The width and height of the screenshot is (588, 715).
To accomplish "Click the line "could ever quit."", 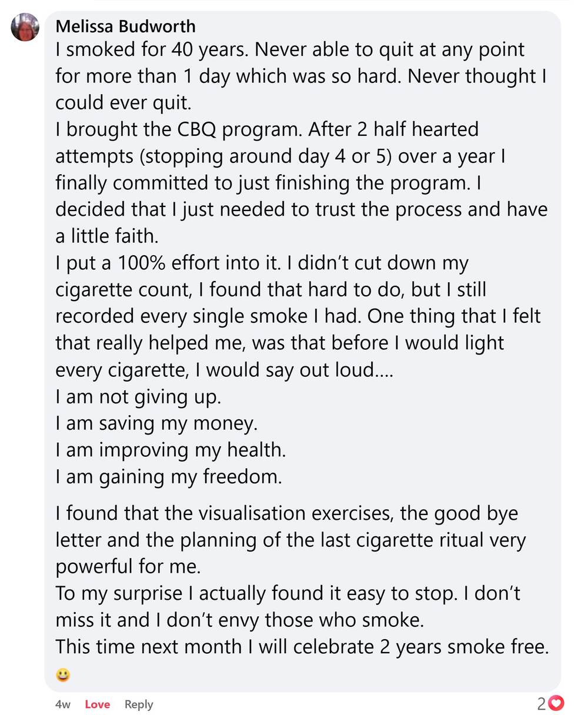I will coord(123,103).
